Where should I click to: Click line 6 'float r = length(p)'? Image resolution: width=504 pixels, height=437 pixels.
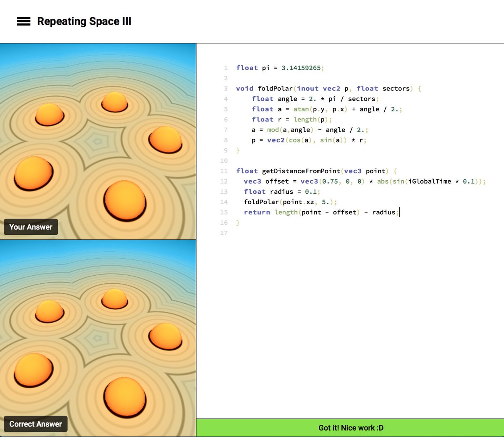tap(292, 119)
